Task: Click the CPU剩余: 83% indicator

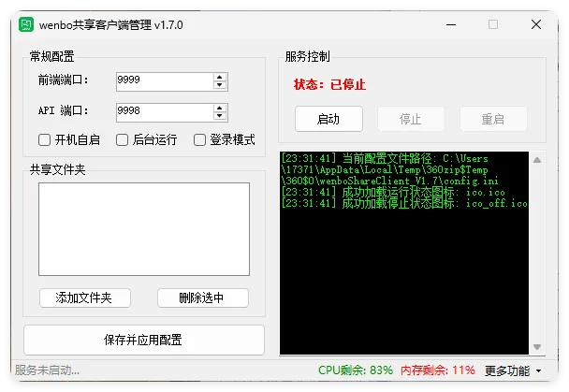Action: point(356,370)
